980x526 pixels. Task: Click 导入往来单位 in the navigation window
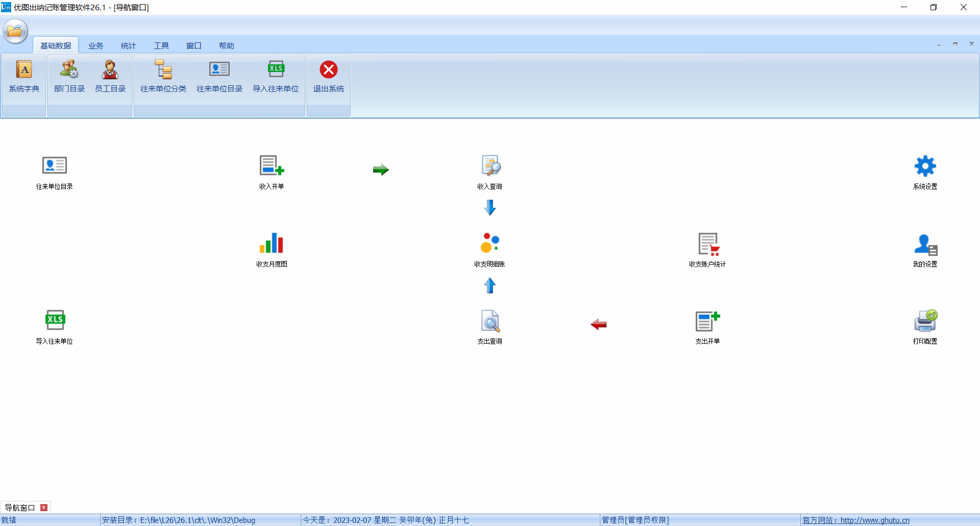pyautogui.click(x=55, y=327)
